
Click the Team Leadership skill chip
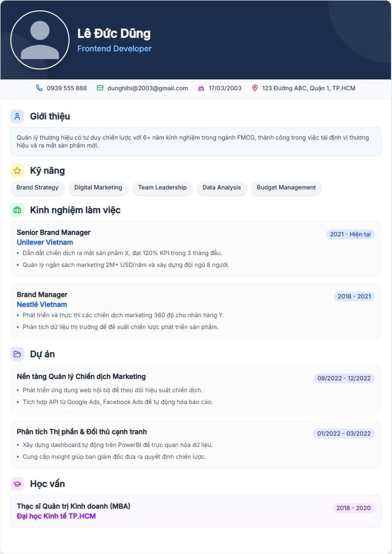[x=162, y=187]
